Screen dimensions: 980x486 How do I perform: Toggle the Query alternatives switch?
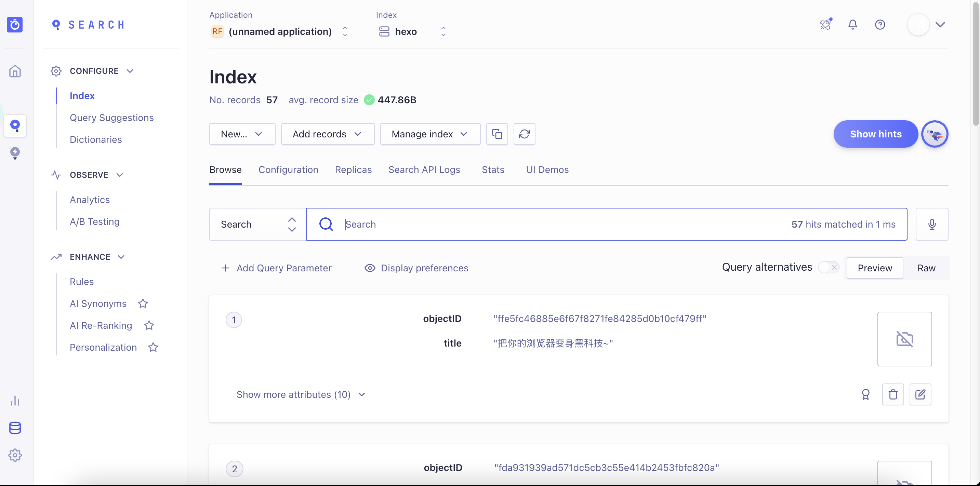coord(828,267)
